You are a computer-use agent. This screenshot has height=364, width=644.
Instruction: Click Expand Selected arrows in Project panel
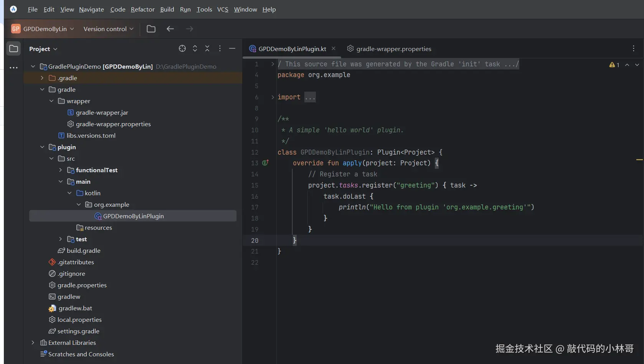(195, 48)
